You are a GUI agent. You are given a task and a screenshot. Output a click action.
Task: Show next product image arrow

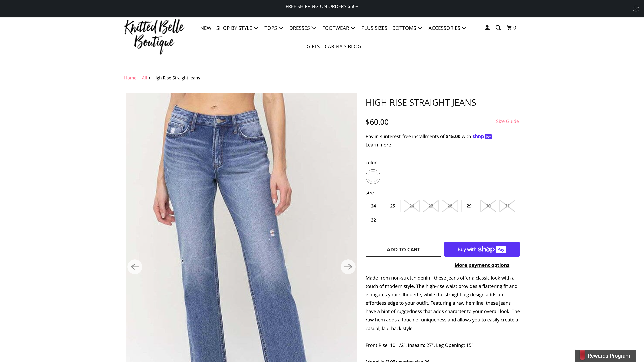pyautogui.click(x=348, y=267)
